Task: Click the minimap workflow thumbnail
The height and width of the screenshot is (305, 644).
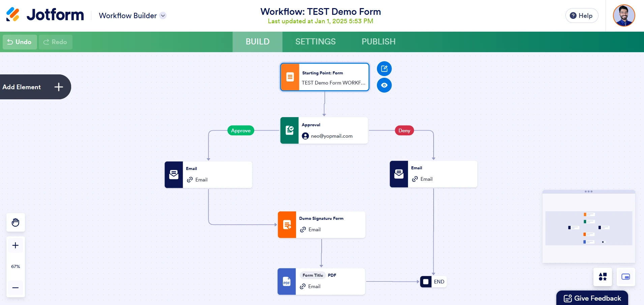Action: tap(588, 228)
